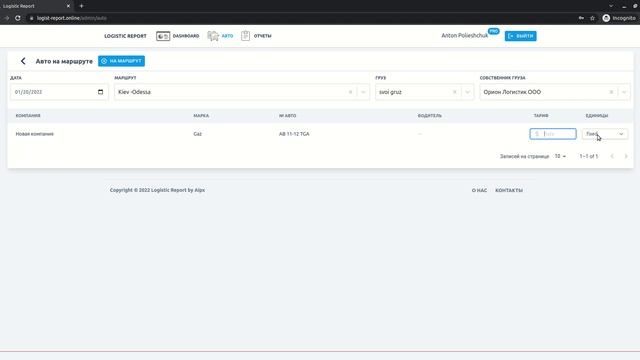640x360 pixels.
Task: Log out with the Выйти button
Action: coord(520,36)
